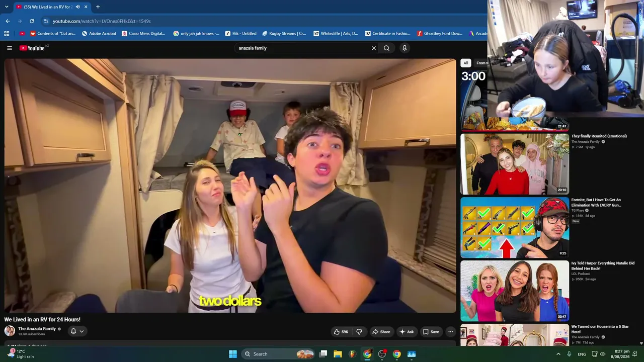
Task: Open the light rain weather widget
Action: (x=20, y=354)
